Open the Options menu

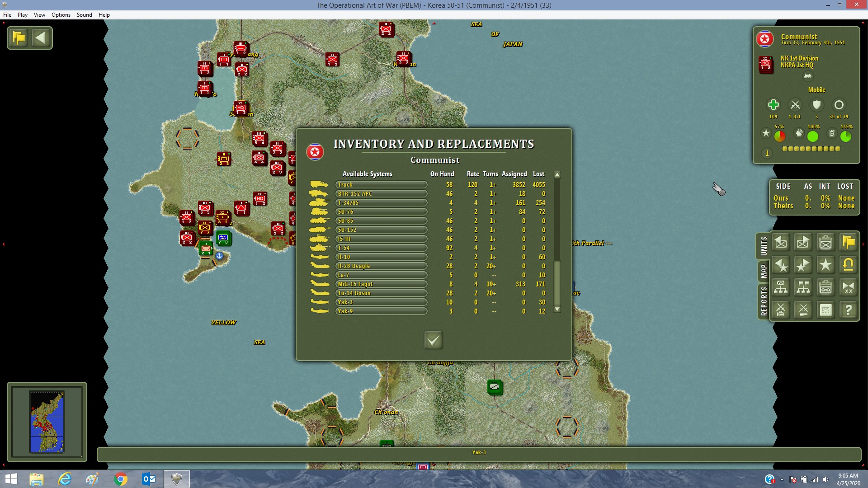pyautogui.click(x=61, y=15)
